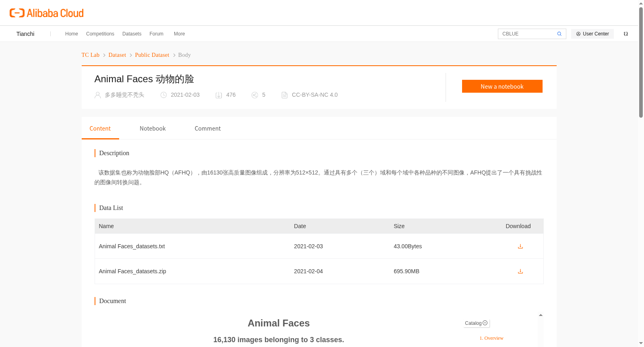Go to Competitions
Viewport: 644px width, 347px height.
[100, 34]
